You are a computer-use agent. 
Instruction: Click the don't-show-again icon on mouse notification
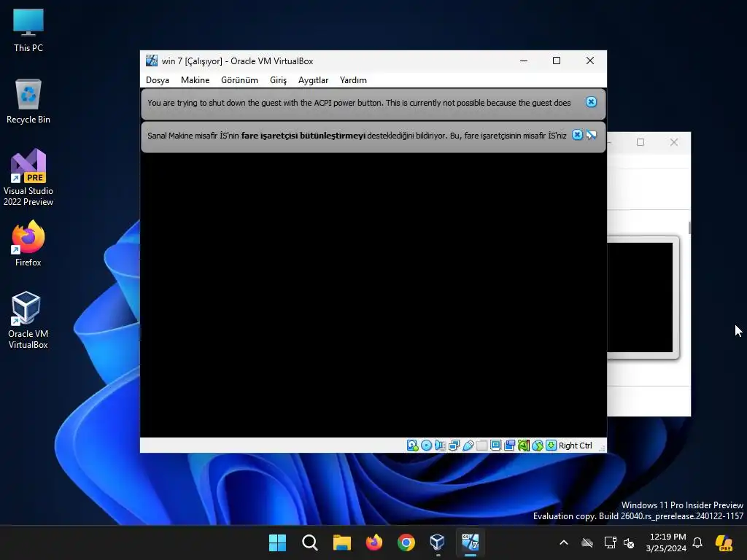[x=591, y=135]
